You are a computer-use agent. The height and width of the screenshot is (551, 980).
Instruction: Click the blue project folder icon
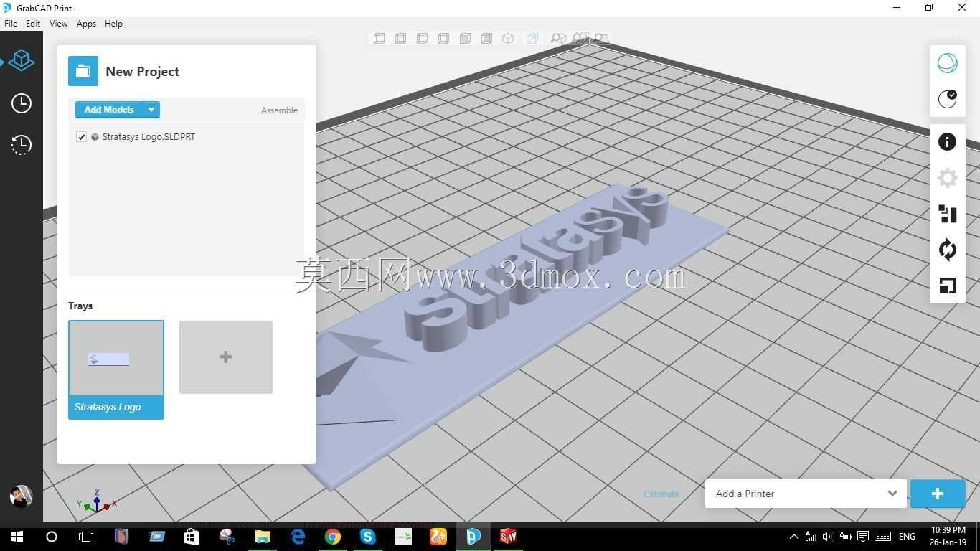(x=83, y=71)
